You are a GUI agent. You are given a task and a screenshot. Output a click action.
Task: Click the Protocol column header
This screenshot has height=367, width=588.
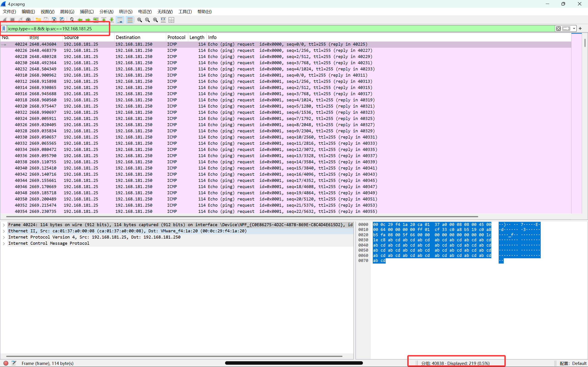click(176, 37)
